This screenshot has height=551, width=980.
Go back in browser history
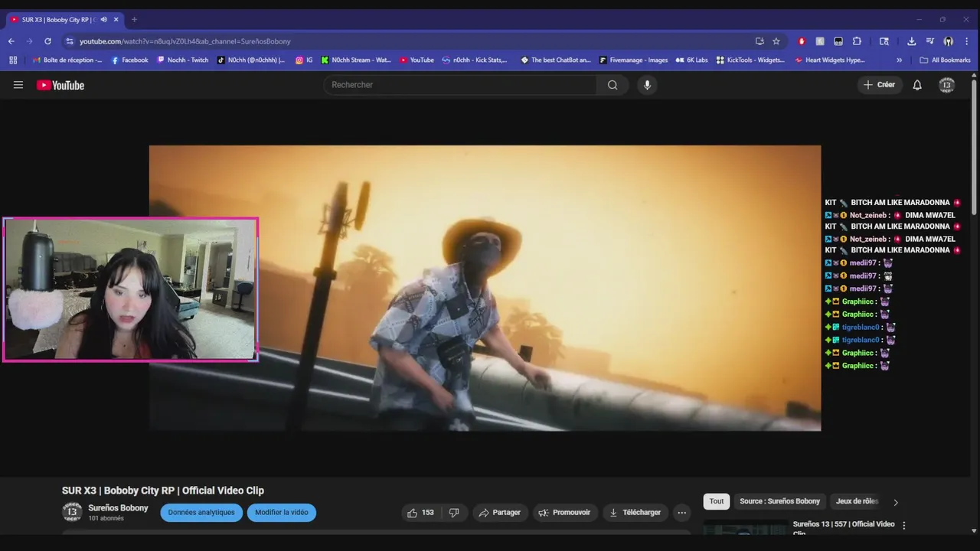[x=11, y=41]
